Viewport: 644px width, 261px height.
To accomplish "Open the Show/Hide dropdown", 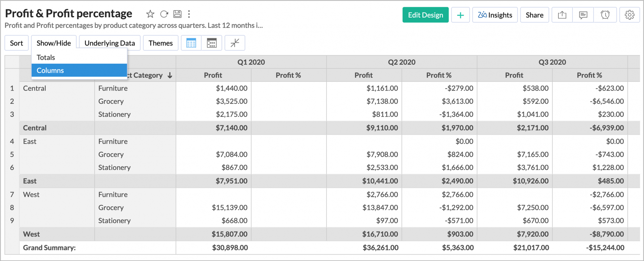I will click(54, 43).
